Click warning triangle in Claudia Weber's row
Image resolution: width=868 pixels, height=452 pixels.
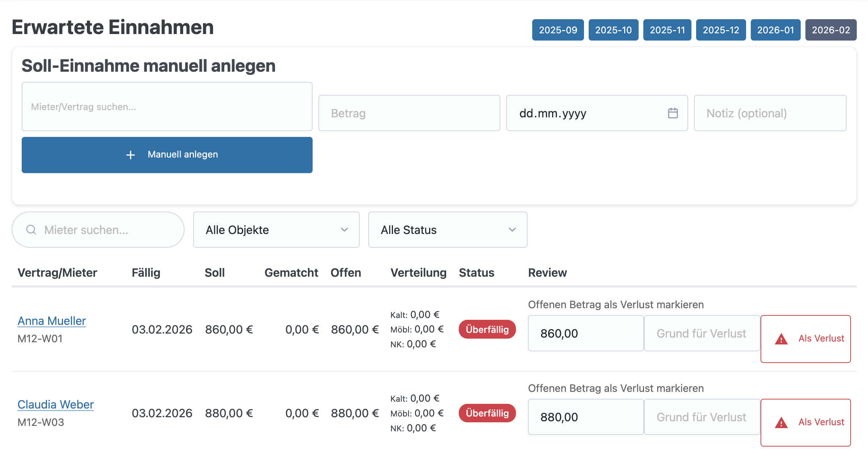point(781,423)
